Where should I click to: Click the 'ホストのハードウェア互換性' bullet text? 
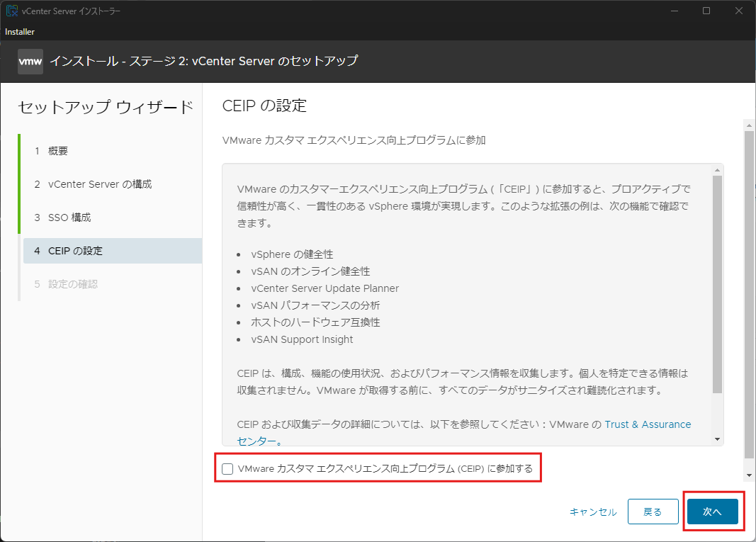315,322
